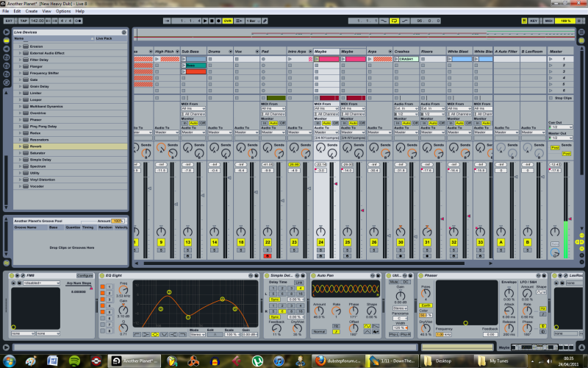Toggle the Follow arrow button
This screenshot has height=368, width=588.
coord(167,21)
